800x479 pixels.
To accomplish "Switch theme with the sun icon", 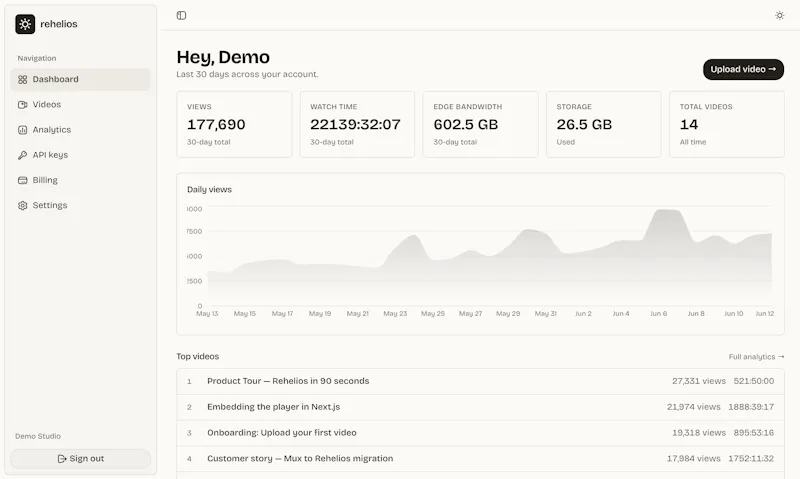I will [x=779, y=15].
